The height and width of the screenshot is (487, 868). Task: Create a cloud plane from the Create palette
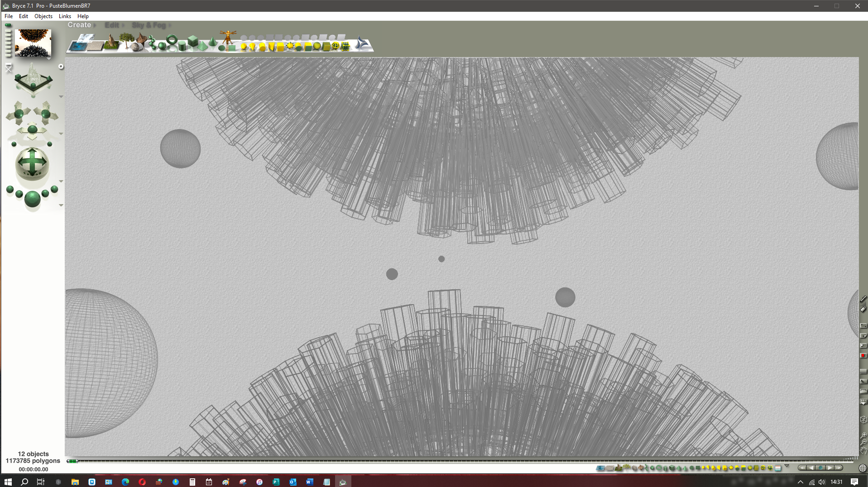(86, 38)
